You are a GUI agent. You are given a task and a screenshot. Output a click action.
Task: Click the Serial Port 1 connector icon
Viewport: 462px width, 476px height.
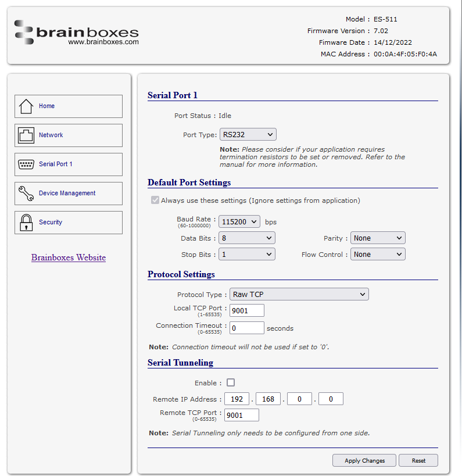click(x=26, y=164)
